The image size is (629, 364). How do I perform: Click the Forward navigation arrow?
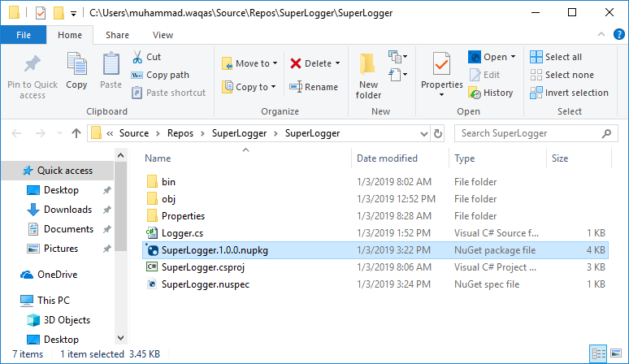[41, 133]
